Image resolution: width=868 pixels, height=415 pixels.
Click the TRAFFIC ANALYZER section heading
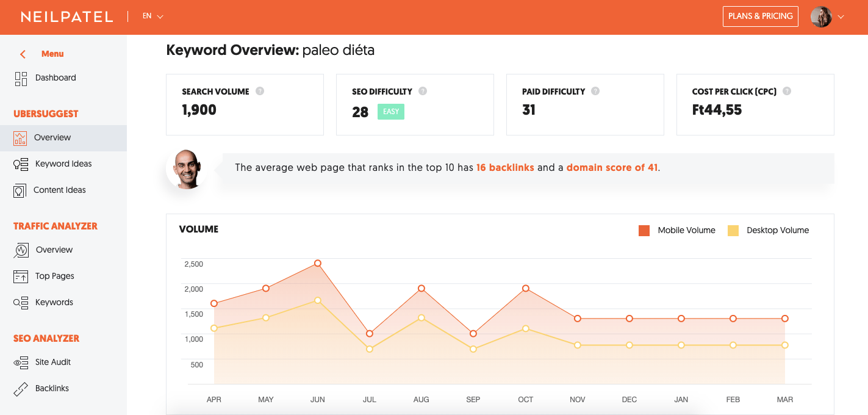(56, 226)
